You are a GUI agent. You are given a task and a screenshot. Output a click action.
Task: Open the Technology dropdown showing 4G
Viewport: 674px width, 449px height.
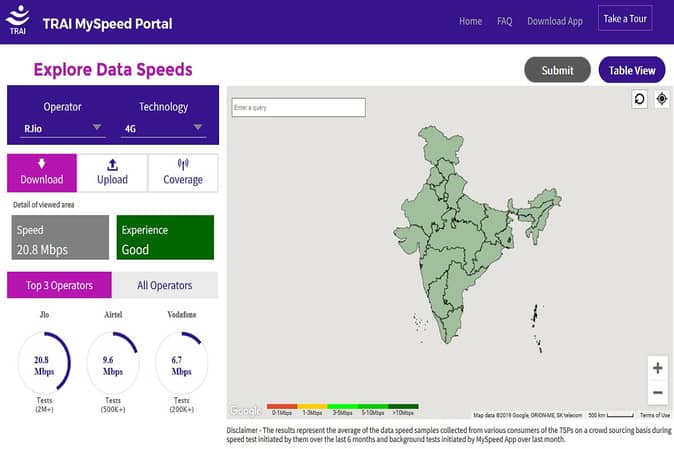[x=164, y=127]
